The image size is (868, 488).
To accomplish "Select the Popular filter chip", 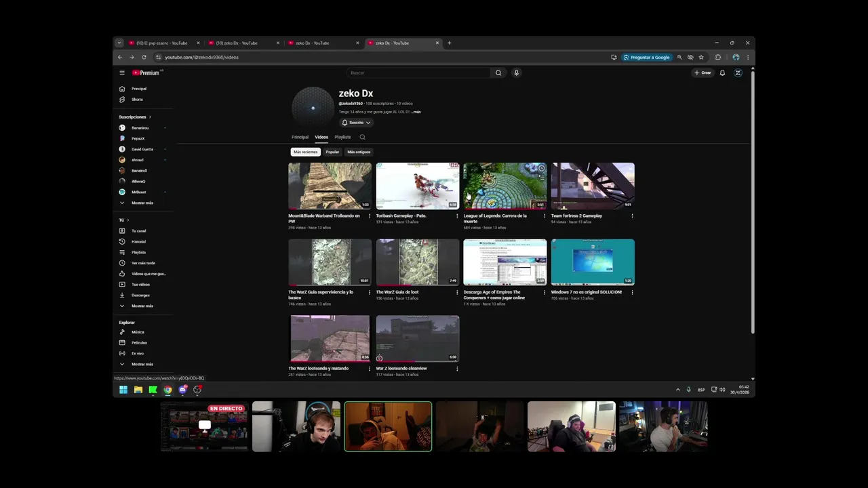I will 332,152.
